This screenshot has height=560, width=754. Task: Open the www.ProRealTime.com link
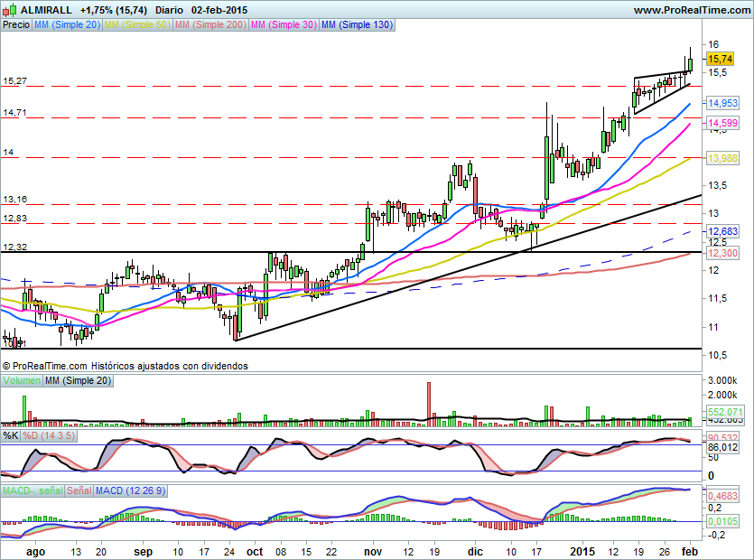pyautogui.click(x=691, y=10)
